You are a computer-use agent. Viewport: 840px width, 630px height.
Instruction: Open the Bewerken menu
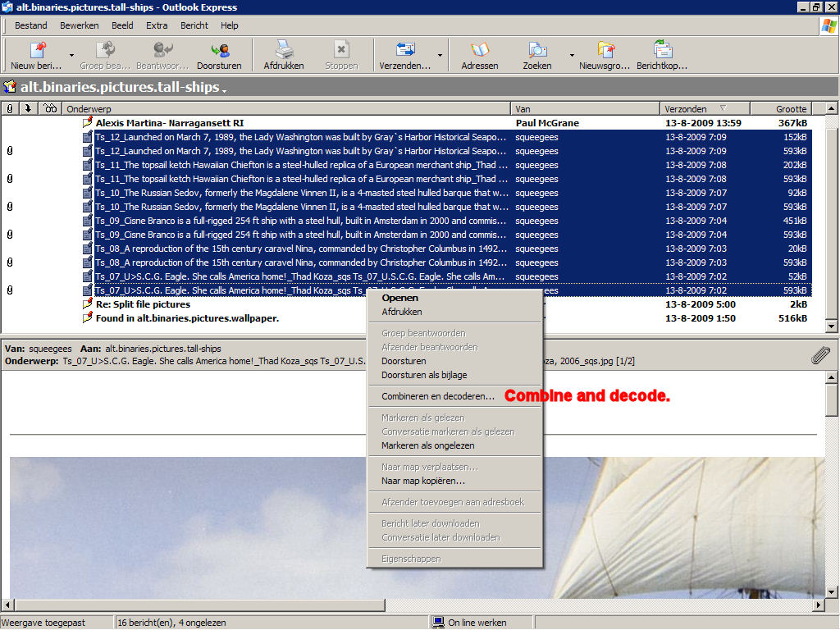coord(80,25)
